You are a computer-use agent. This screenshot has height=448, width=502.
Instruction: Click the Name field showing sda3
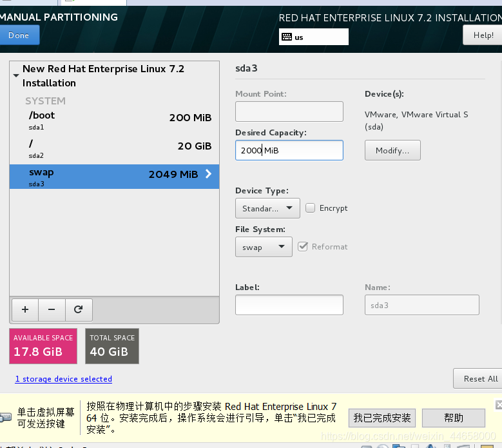[x=421, y=305]
